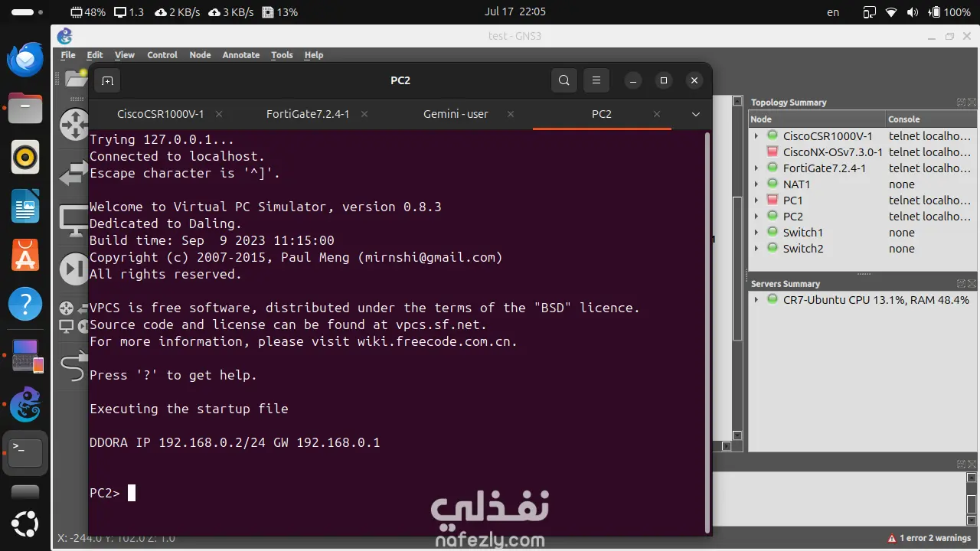Click the search icon in PC2 console header

(564, 80)
